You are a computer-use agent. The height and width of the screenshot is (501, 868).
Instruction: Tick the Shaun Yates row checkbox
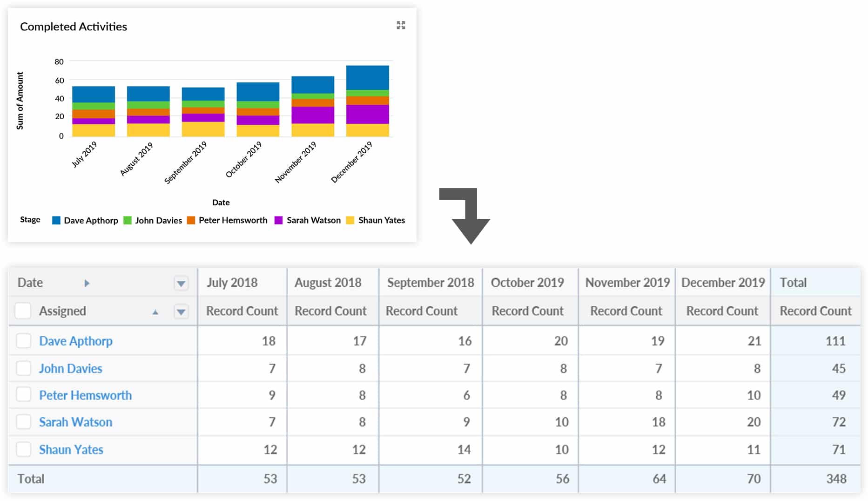23,449
